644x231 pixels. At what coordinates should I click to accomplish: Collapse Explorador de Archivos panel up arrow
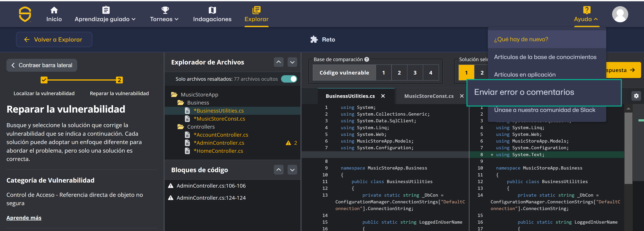[x=279, y=62]
